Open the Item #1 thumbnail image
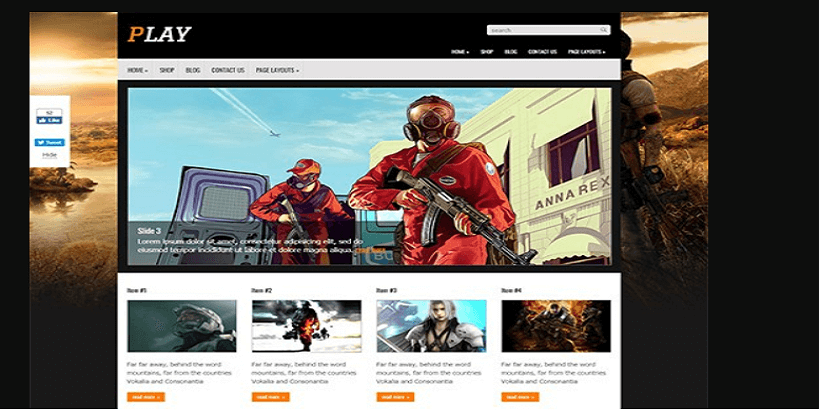Screen dimensions: 820x410 pos(181,326)
